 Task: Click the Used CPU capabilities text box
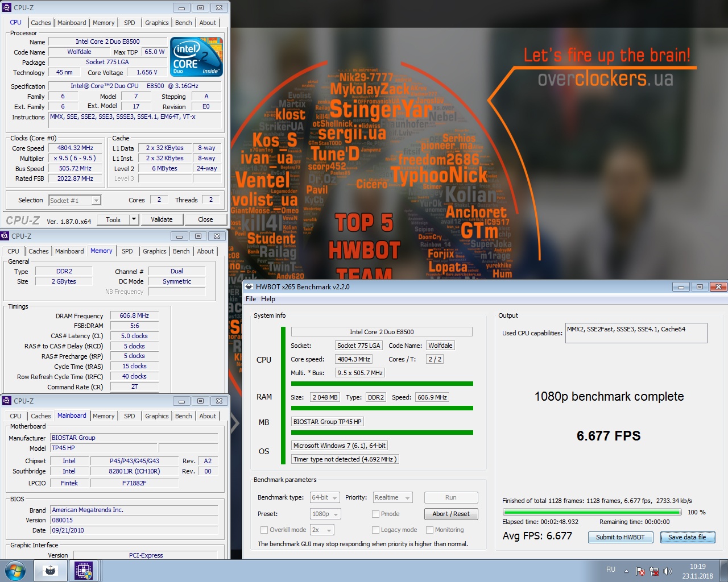(x=636, y=333)
